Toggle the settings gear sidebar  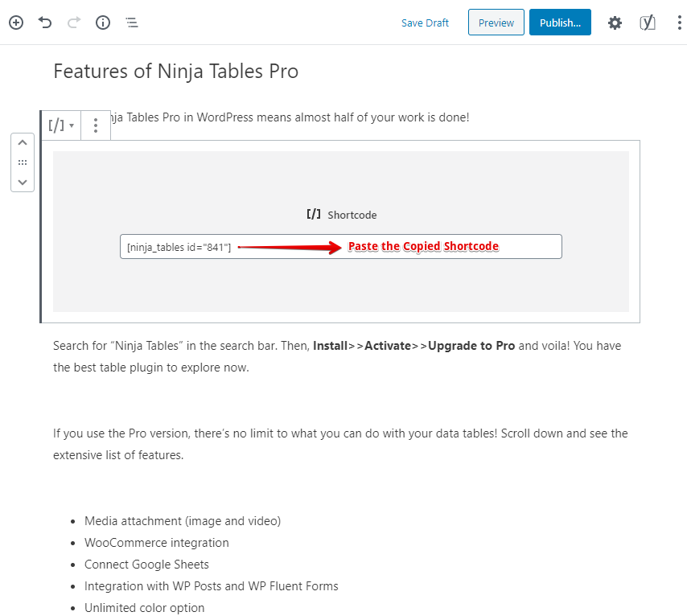click(x=615, y=23)
